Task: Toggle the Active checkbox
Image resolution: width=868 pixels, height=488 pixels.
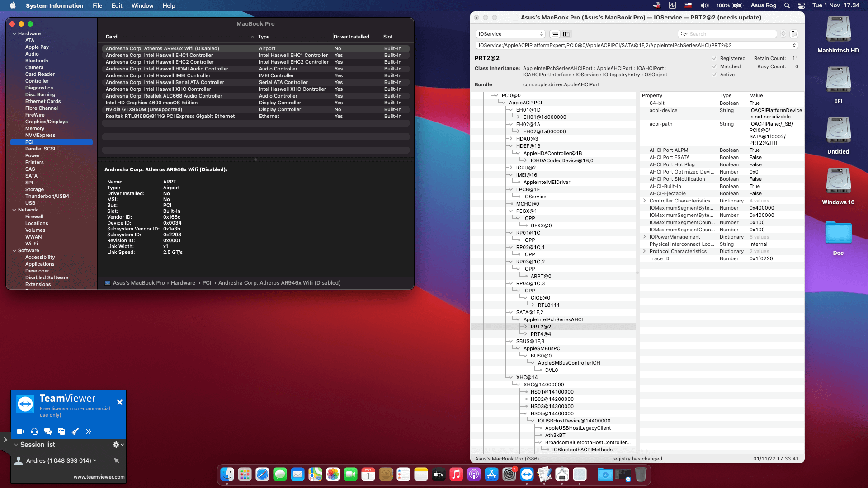Action: click(714, 75)
